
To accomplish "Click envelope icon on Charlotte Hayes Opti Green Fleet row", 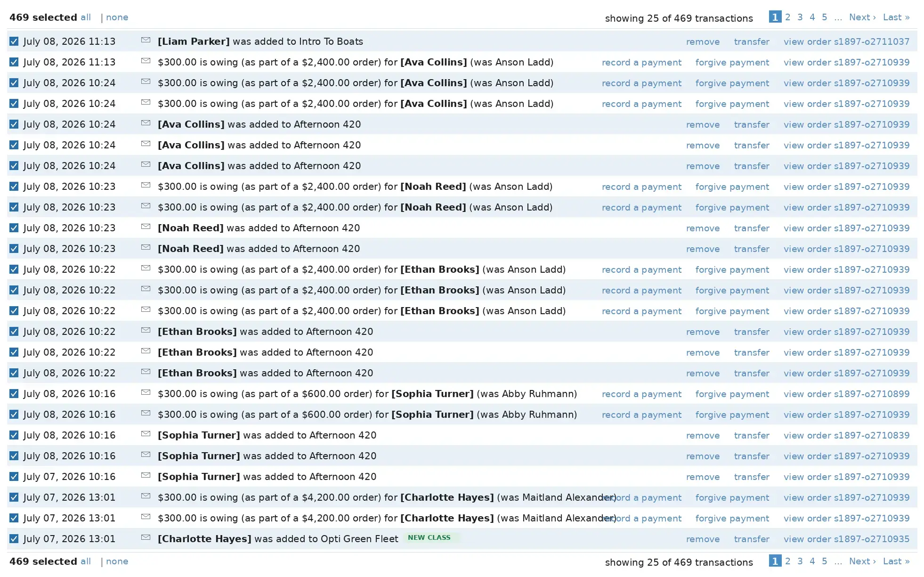I will click(146, 537).
